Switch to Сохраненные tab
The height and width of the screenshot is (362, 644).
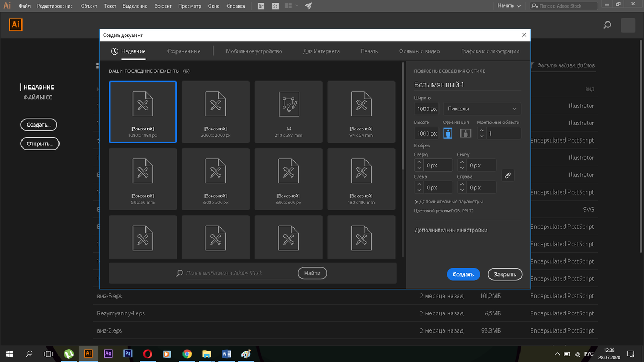pyautogui.click(x=184, y=51)
